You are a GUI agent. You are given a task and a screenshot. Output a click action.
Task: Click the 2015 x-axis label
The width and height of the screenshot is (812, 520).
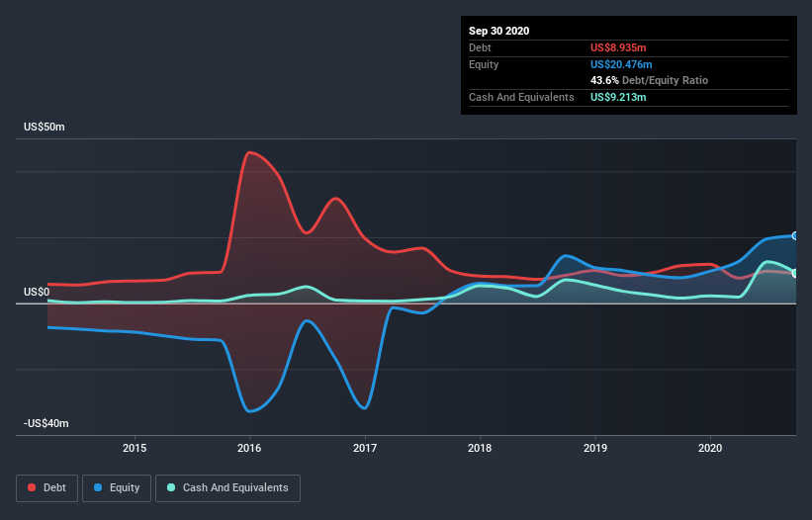[x=135, y=448]
